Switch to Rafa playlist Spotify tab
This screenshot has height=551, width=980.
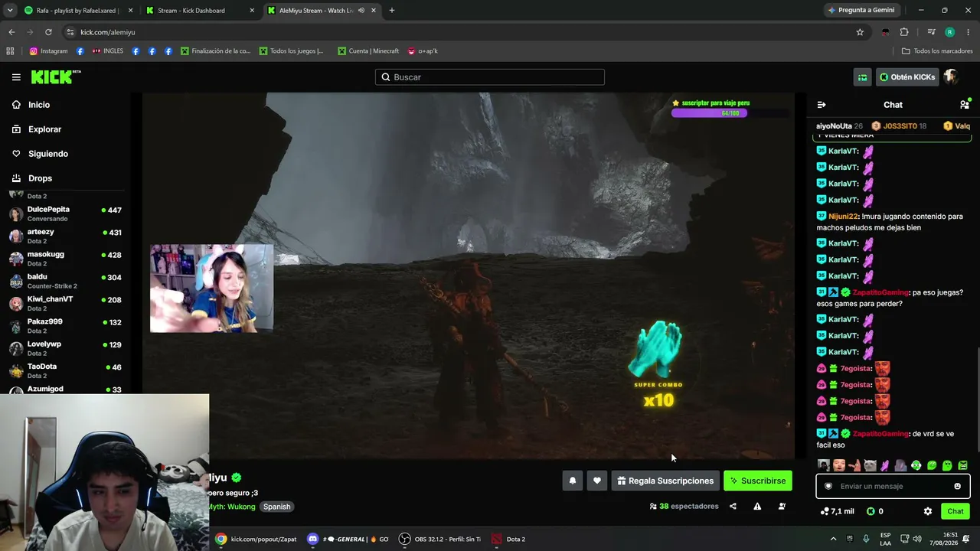(77, 11)
